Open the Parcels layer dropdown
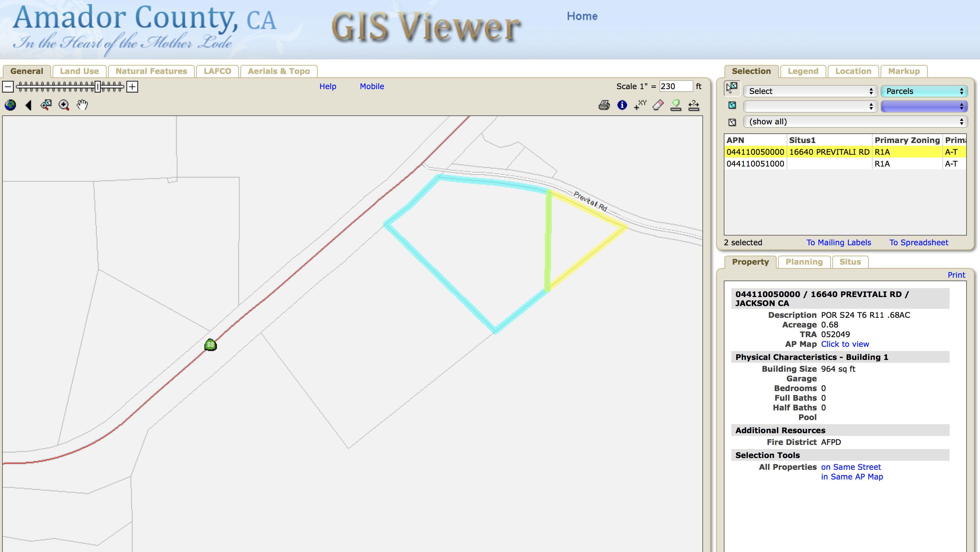Viewport: 980px width, 552px height. (x=924, y=91)
